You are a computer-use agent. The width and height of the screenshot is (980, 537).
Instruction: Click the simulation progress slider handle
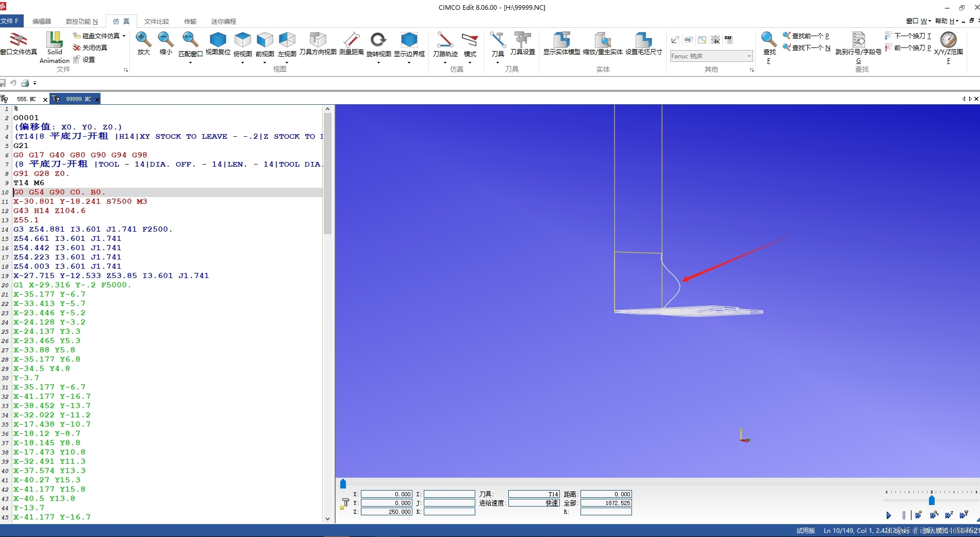[343, 484]
